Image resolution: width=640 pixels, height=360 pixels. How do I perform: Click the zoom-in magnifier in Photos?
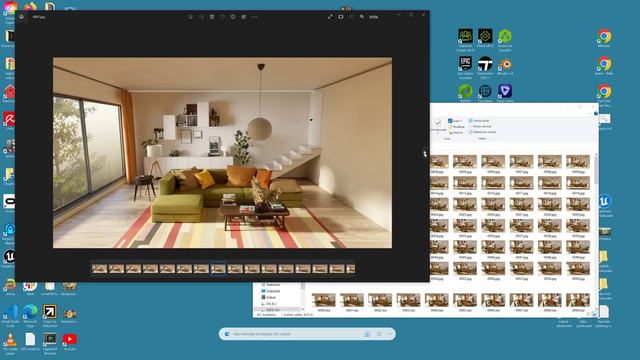pos(362,17)
